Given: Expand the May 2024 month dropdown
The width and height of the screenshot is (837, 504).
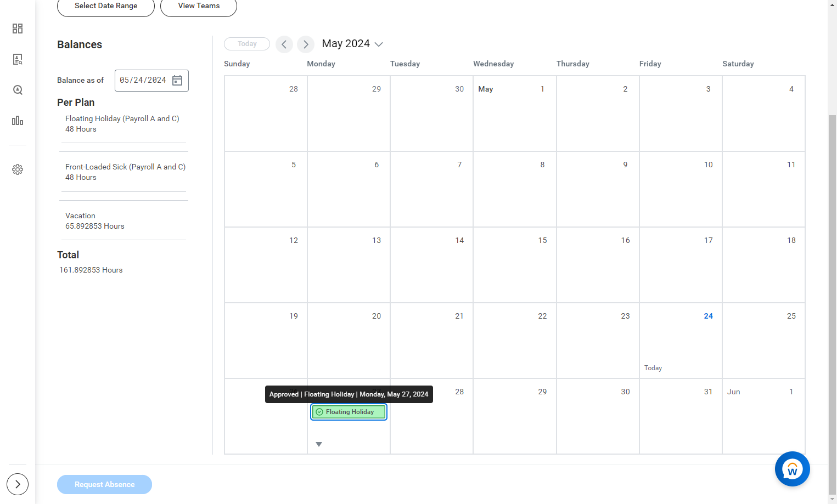Looking at the screenshot, I should [x=379, y=44].
